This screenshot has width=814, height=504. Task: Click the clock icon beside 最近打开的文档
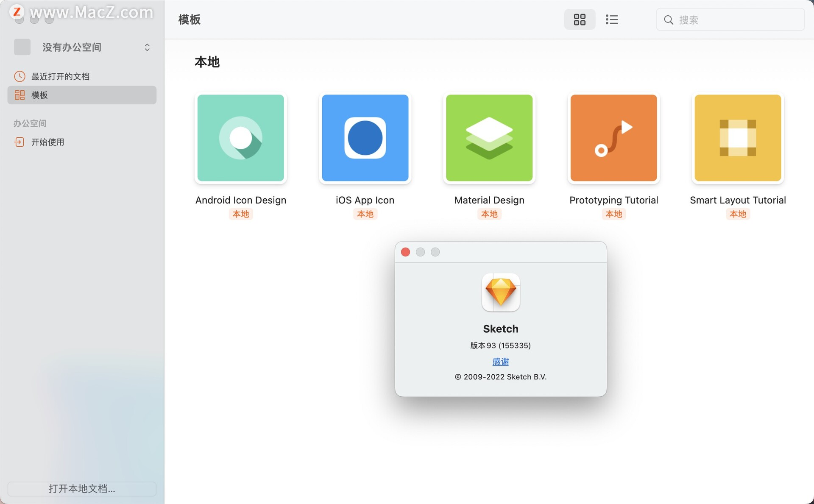coord(20,76)
